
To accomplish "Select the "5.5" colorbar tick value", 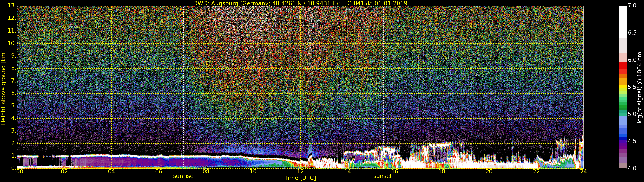I will click(632, 87).
